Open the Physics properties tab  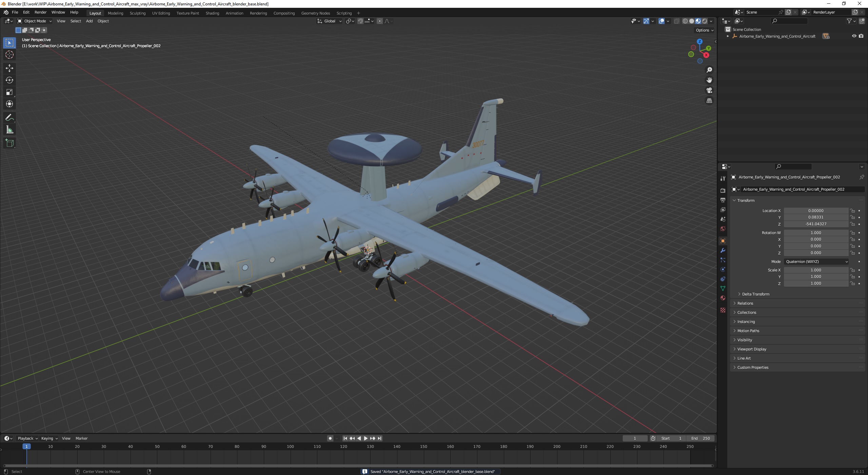point(723,269)
